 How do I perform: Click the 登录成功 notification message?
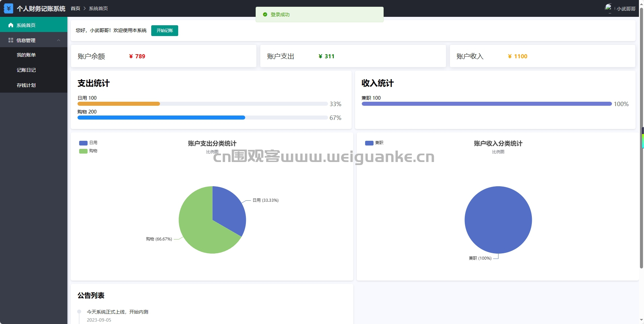pyautogui.click(x=280, y=14)
